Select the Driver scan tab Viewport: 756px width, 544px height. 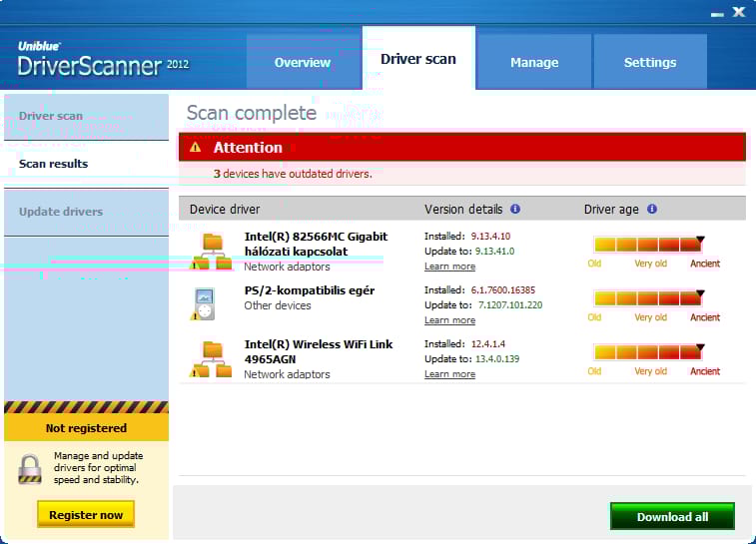click(x=418, y=59)
